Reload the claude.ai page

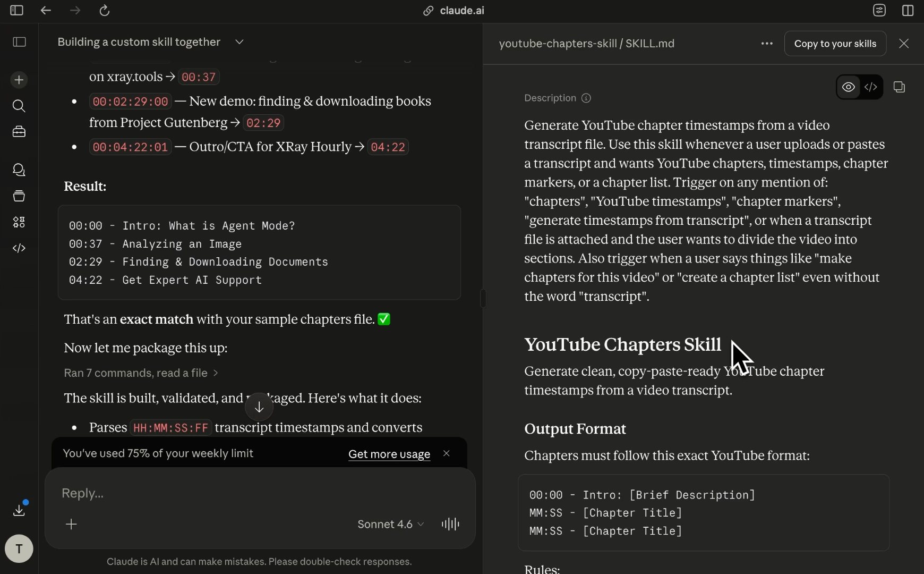pos(105,10)
